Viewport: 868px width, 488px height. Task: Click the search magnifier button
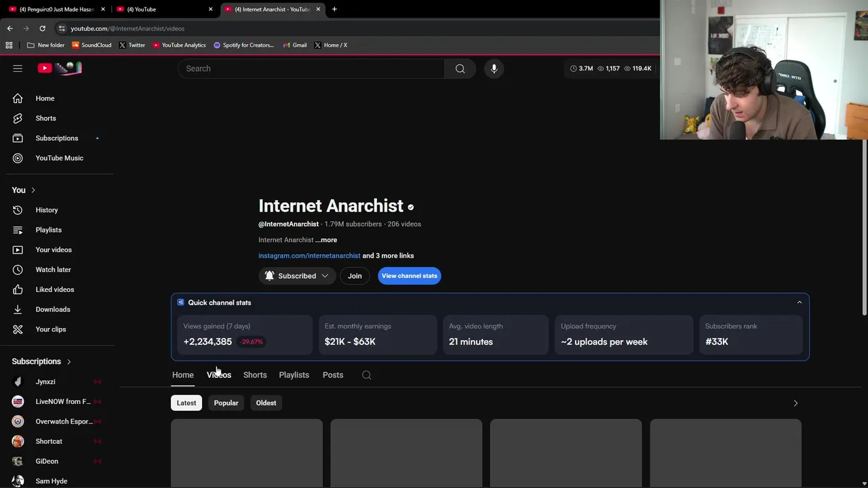(460, 68)
